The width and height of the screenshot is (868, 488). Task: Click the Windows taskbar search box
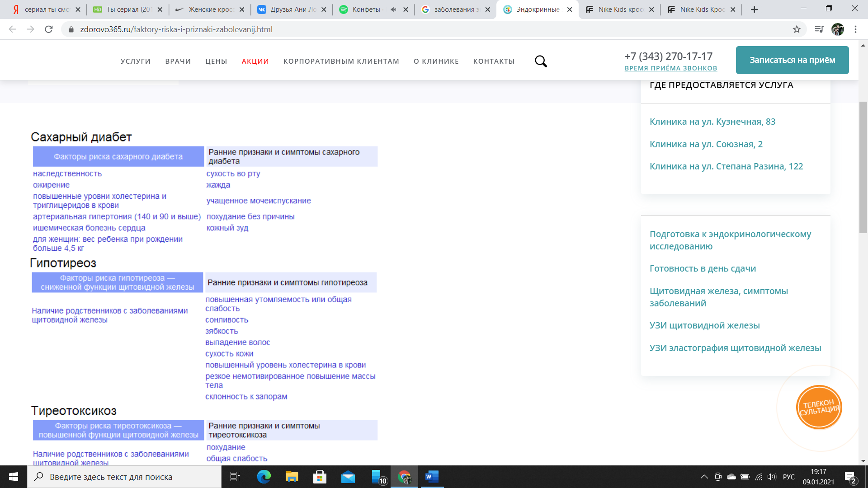tap(125, 477)
